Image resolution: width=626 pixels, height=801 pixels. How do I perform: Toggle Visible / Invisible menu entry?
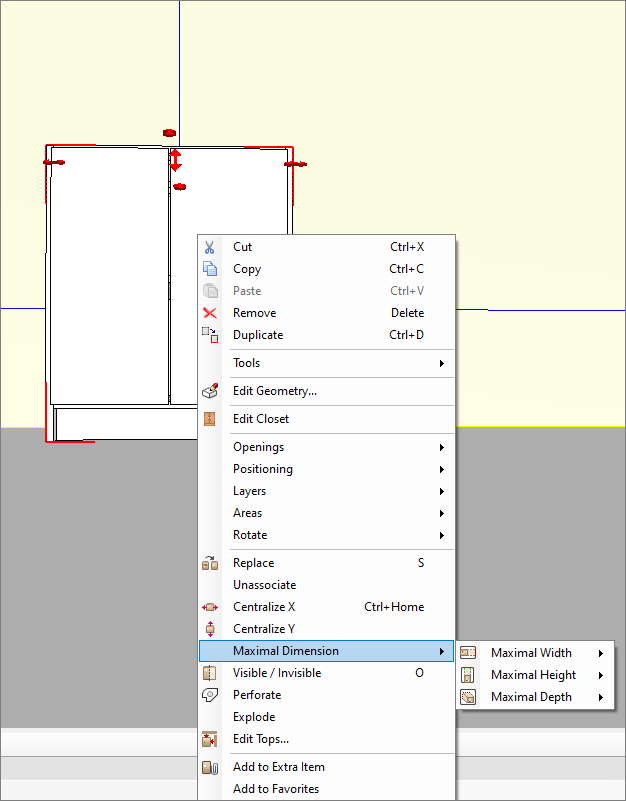[x=326, y=673]
